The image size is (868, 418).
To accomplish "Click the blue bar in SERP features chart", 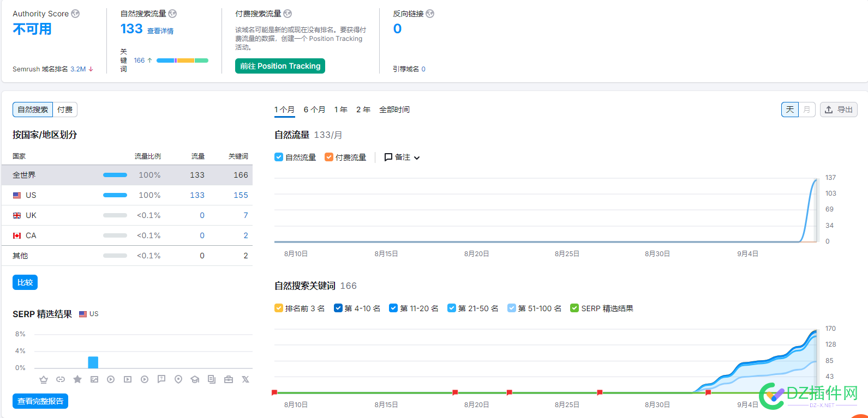I will tap(93, 362).
